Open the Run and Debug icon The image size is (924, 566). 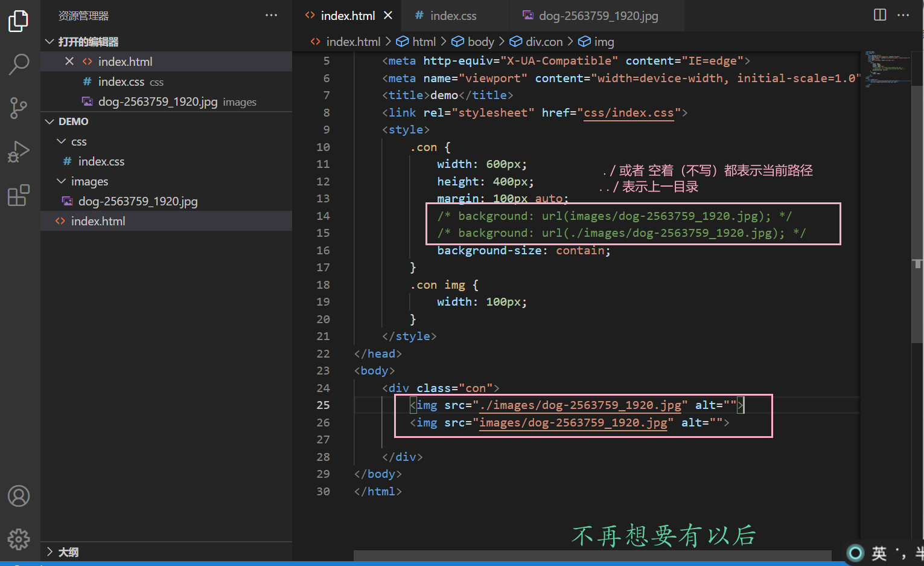pos(18,151)
